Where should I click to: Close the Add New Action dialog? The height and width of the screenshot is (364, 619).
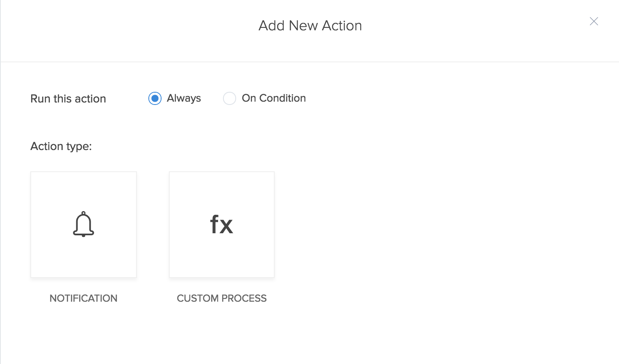pyautogui.click(x=594, y=21)
